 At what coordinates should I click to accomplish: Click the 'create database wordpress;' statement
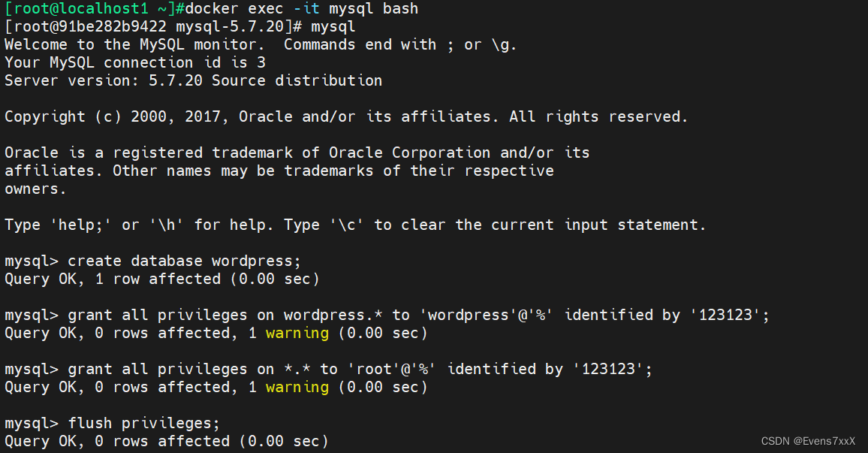[x=185, y=261]
